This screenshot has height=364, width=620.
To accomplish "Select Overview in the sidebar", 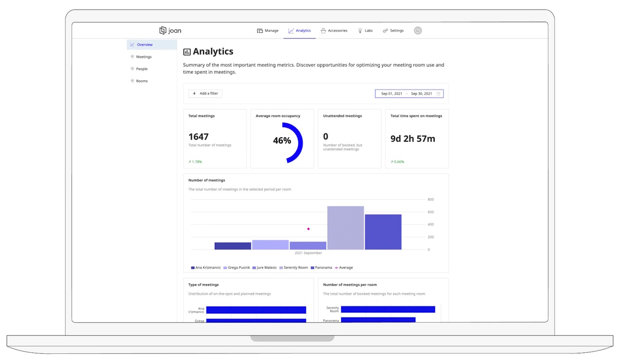I will click(152, 44).
